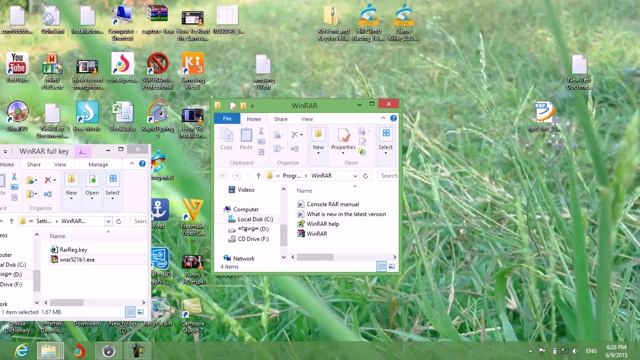Select RarReg.key file
The width and height of the screenshot is (640, 360).
(69, 249)
